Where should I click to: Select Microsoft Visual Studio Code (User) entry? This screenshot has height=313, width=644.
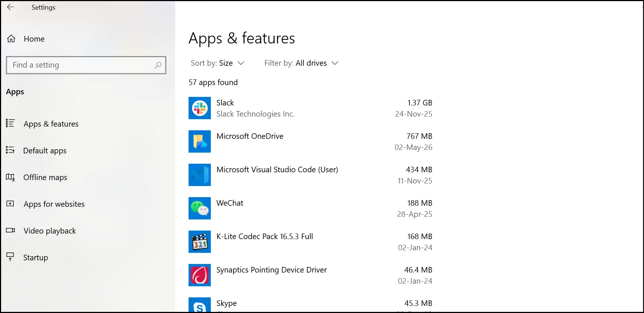tap(277, 170)
